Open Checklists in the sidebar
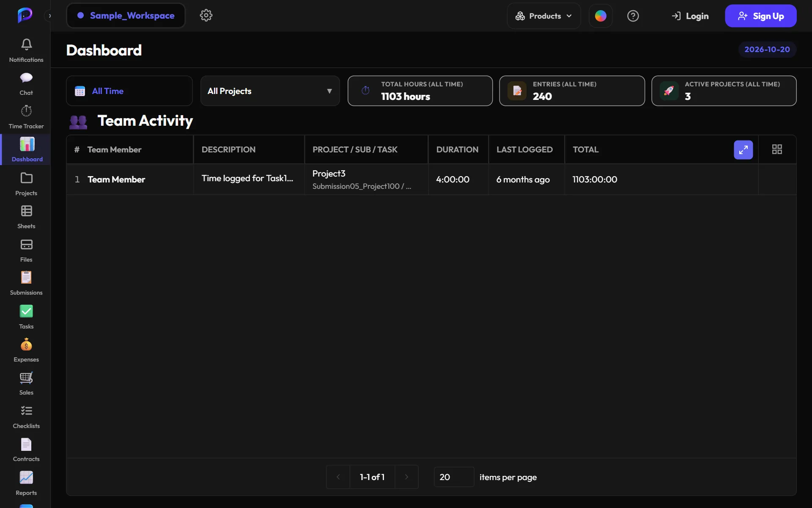 (x=26, y=417)
